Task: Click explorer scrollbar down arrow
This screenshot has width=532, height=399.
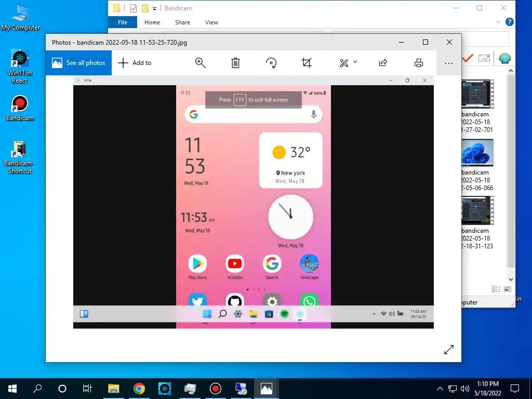Action: [x=511, y=280]
